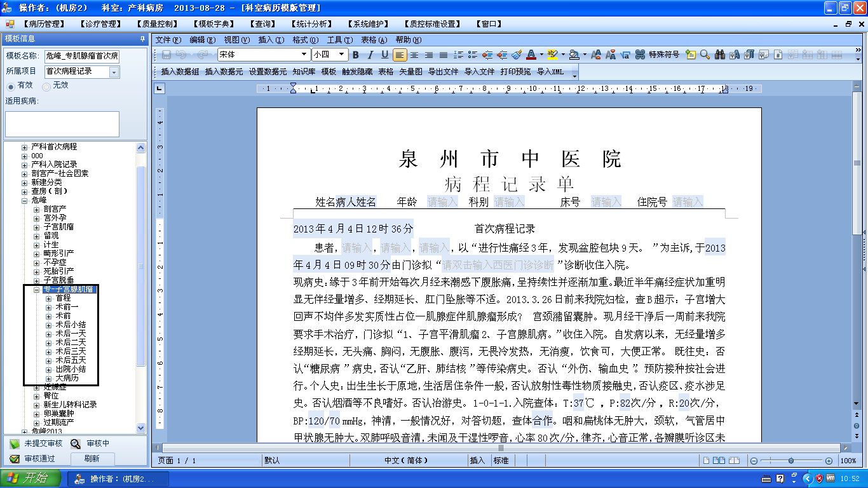868x488 pixels.
Task: Click the 刷新 refresh button
Action: (x=92, y=459)
